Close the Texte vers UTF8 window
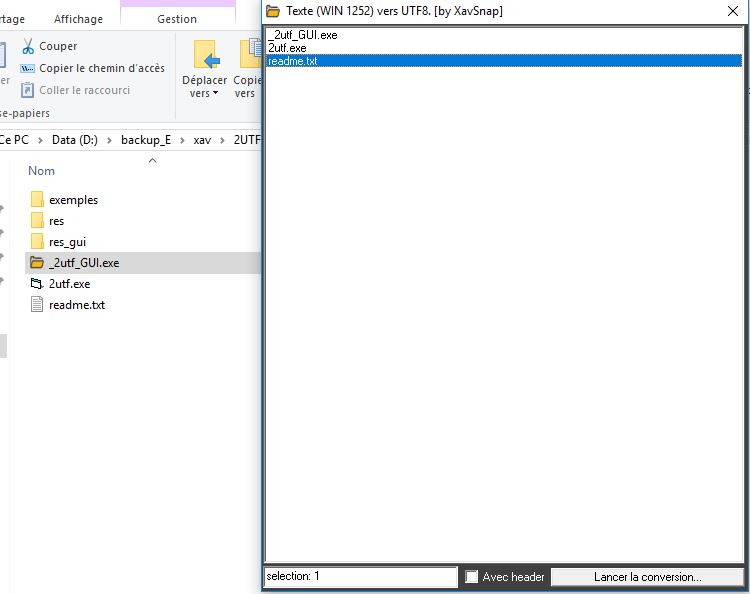Screen dimensions: 750x594 732,11
